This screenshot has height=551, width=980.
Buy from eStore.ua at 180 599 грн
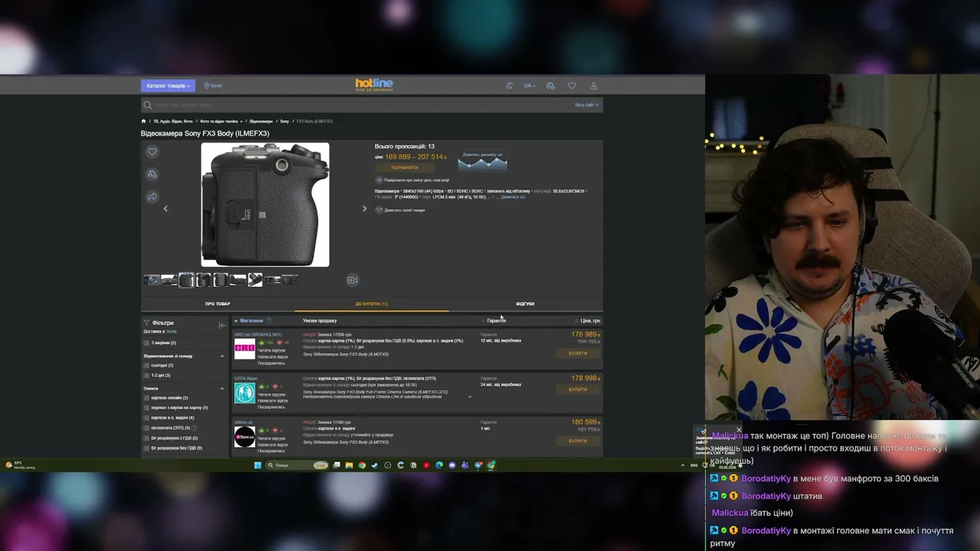point(578,441)
